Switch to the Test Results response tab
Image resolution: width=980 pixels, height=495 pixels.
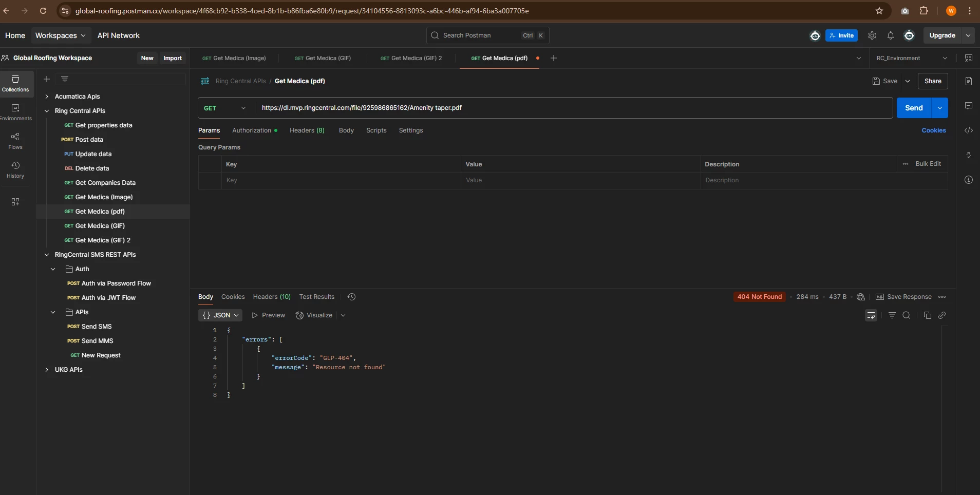tap(317, 297)
